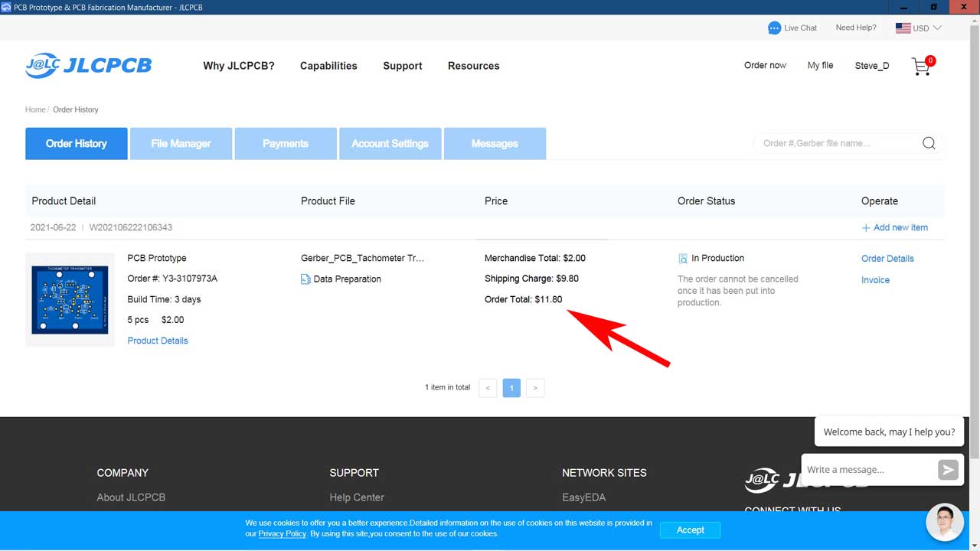This screenshot has height=551, width=980.
Task: Click the Gerber_PCB_Tachometer file name
Action: click(x=362, y=259)
